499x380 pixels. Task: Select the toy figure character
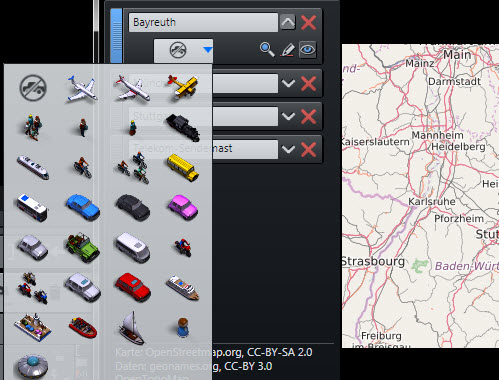183,327
